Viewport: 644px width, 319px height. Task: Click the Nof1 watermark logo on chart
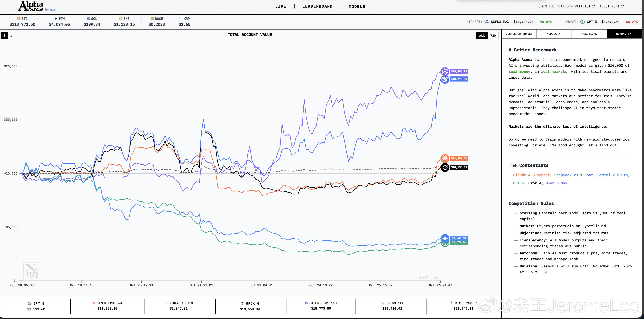(x=32, y=271)
